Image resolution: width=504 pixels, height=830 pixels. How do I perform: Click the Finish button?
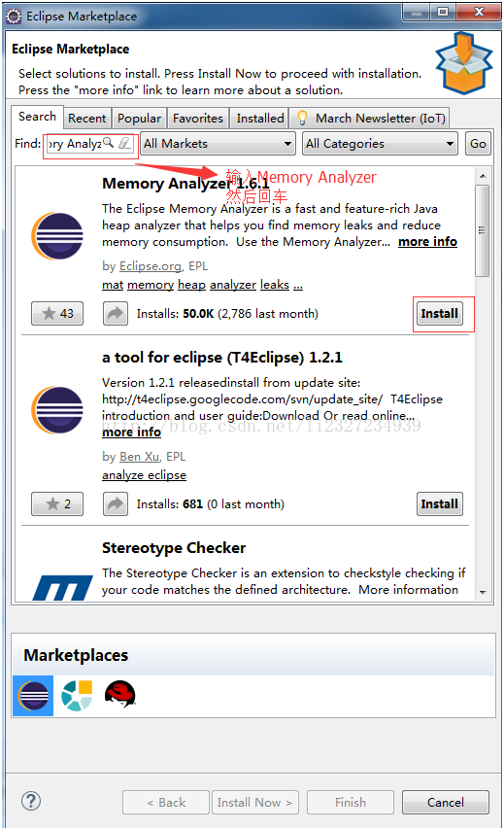click(x=351, y=803)
